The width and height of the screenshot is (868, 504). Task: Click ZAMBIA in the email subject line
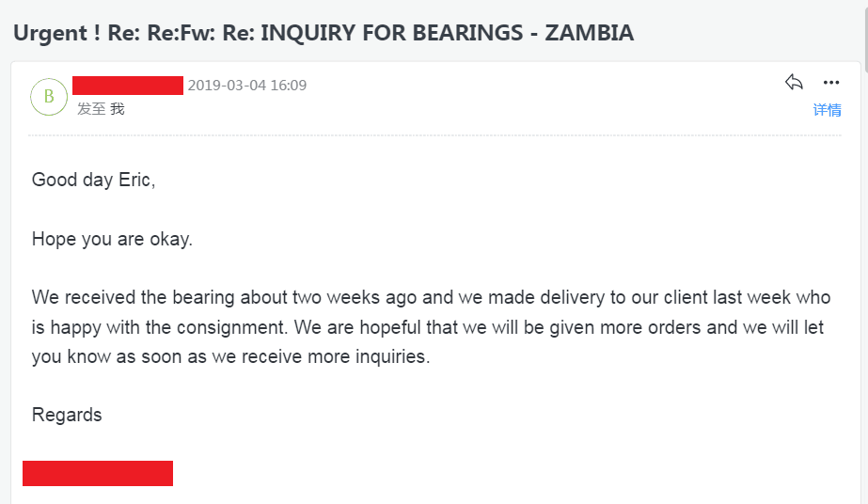tap(589, 33)
